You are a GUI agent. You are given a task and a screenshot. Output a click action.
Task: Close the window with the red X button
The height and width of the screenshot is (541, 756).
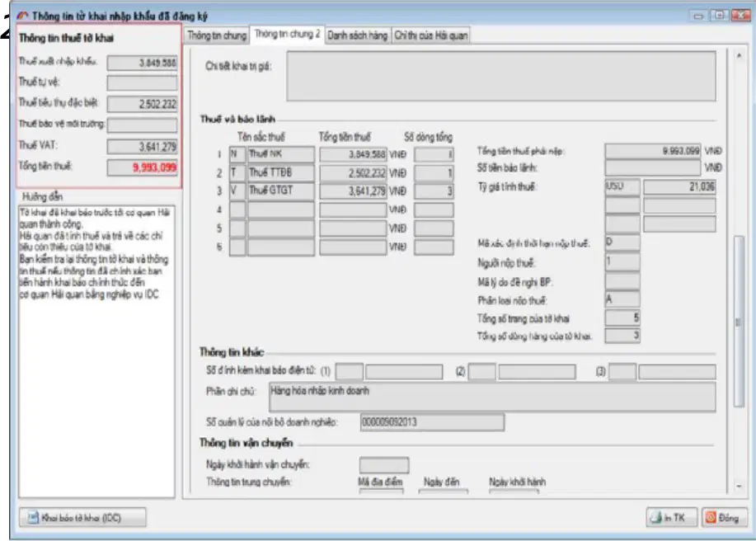pyautogui.click(x=740, y=16)
